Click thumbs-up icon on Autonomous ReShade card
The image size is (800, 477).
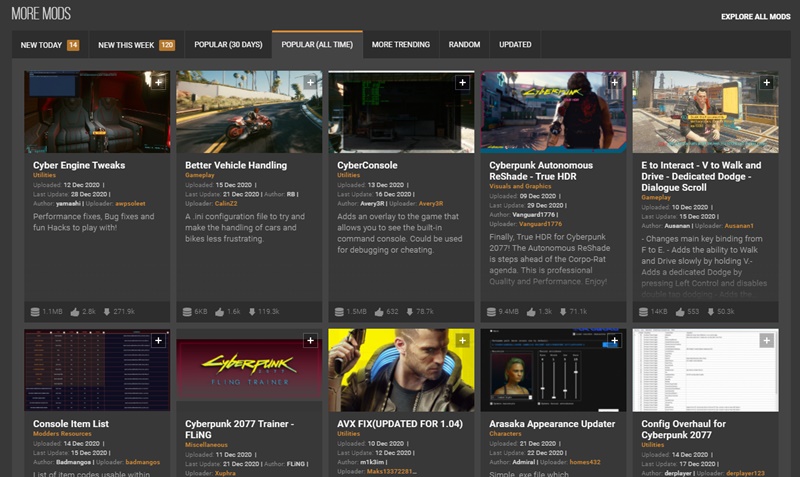(531, 312)
